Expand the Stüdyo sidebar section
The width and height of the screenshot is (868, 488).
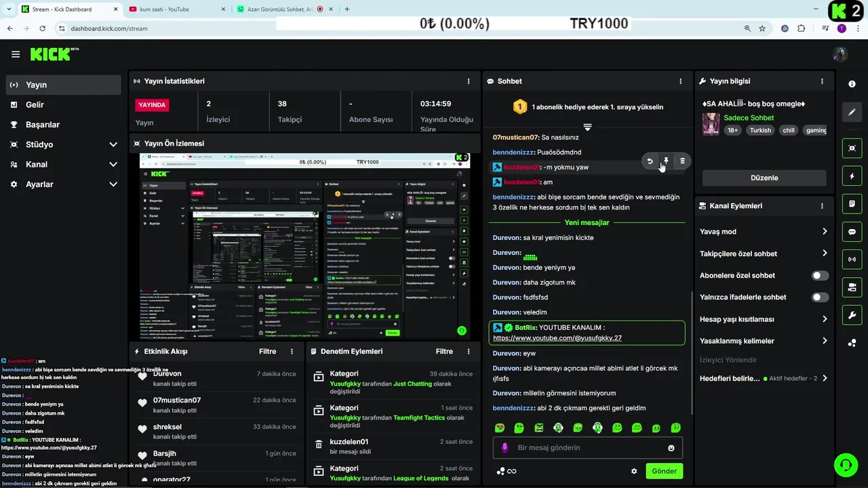point(63,144)
